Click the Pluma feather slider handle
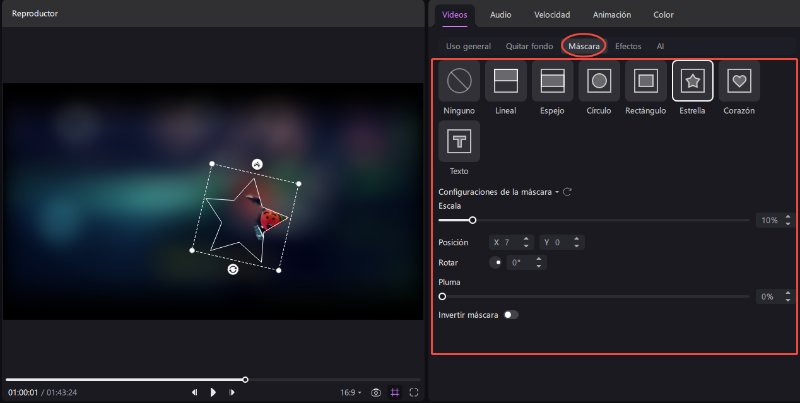The height and width of the screenshot is (403, 800). click(442, 296)
